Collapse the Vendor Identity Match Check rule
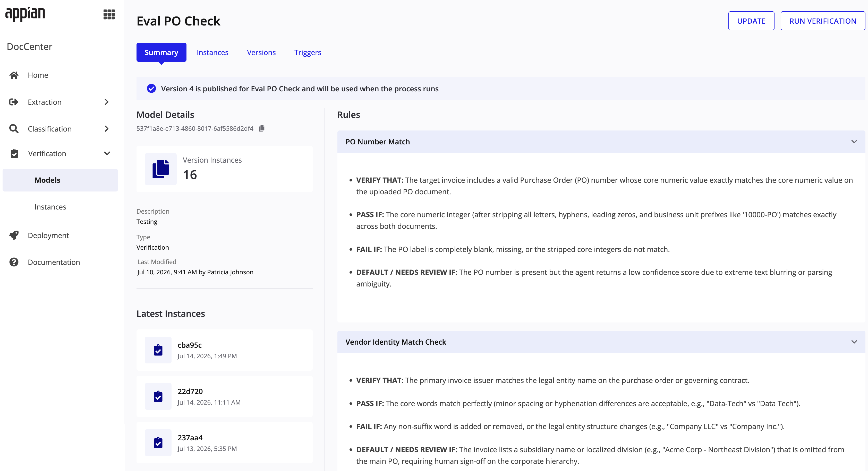Screen dimensions: 868x471 (x=854, y=342)
